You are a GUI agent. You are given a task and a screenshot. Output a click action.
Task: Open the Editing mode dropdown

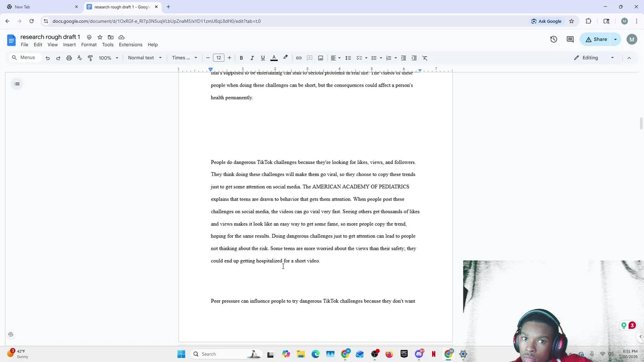coord(594,58)
